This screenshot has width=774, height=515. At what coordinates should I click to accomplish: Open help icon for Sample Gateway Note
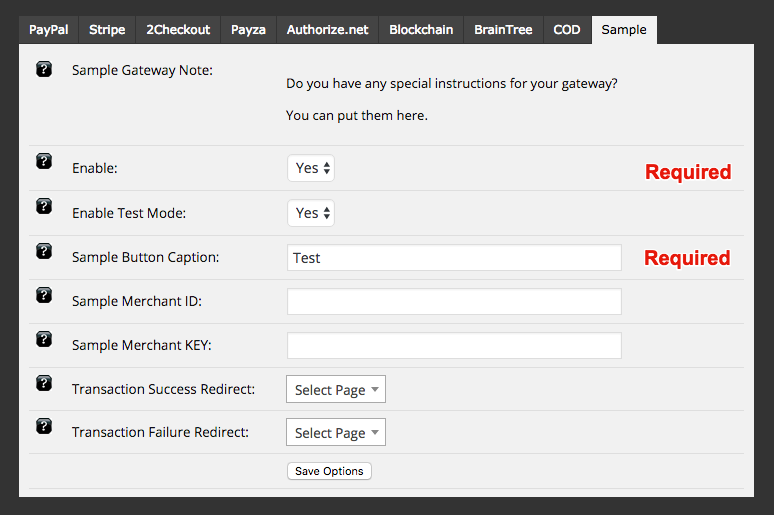click(x=44, y=69)
